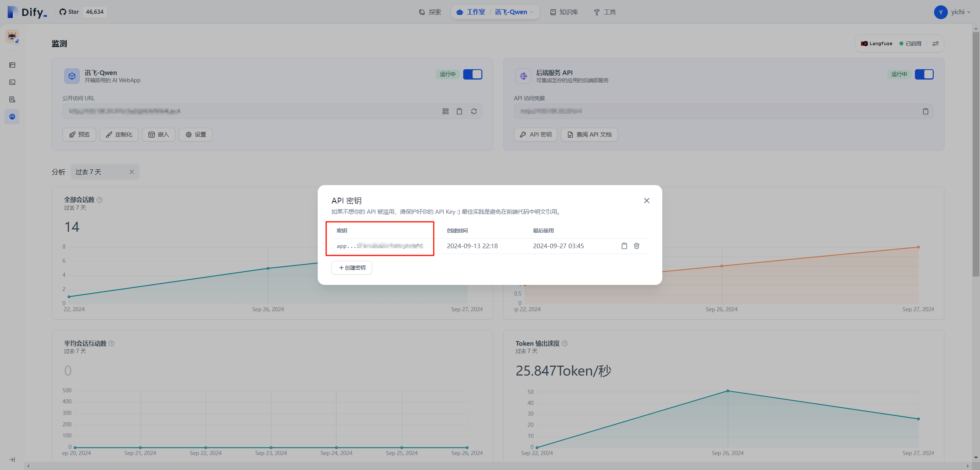Open the monitoring sidebar icon

coord(12,117)
